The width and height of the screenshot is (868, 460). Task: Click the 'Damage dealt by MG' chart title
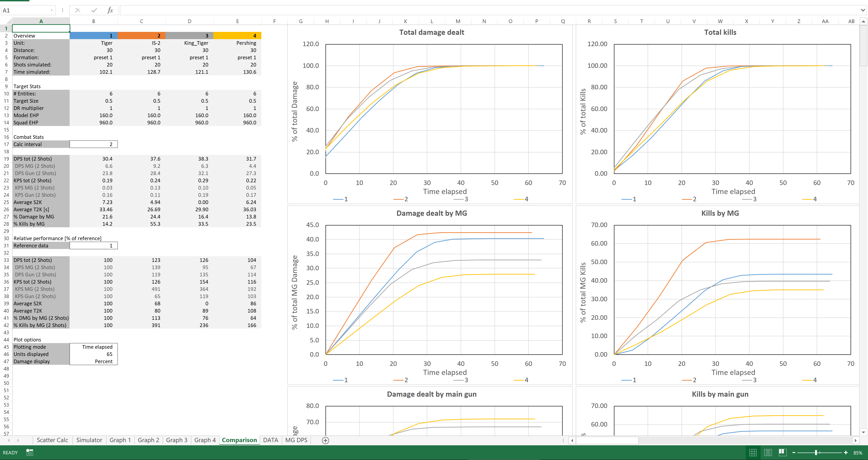432,213
